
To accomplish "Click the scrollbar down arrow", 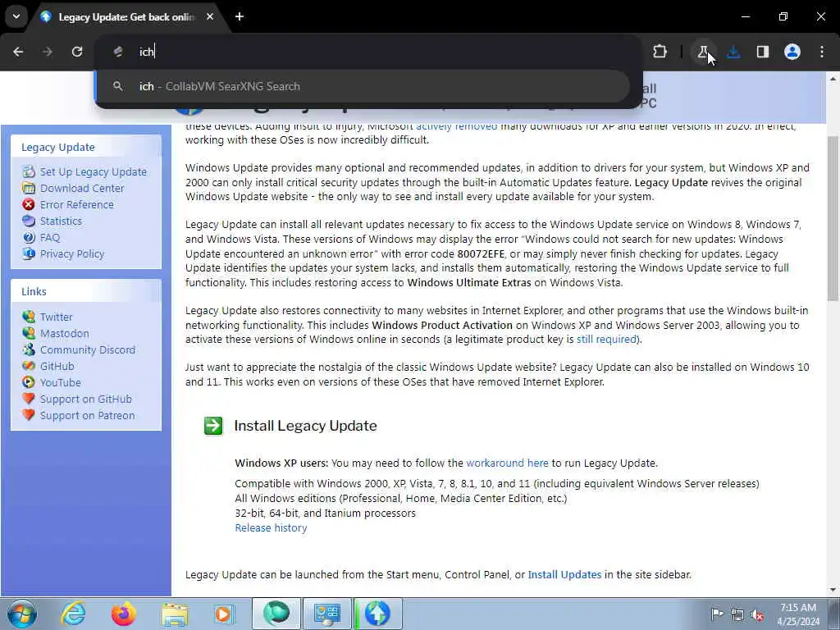I will coord(833,590).
